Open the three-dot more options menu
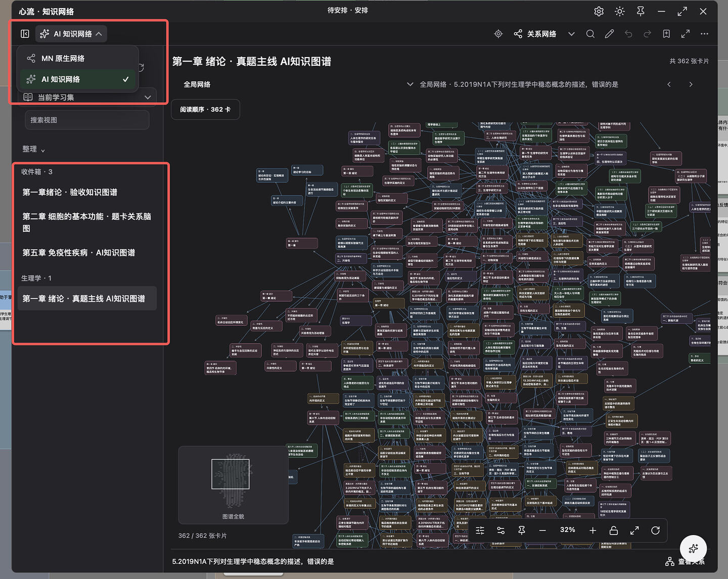728x579 pixels. [x=704, y=34]
